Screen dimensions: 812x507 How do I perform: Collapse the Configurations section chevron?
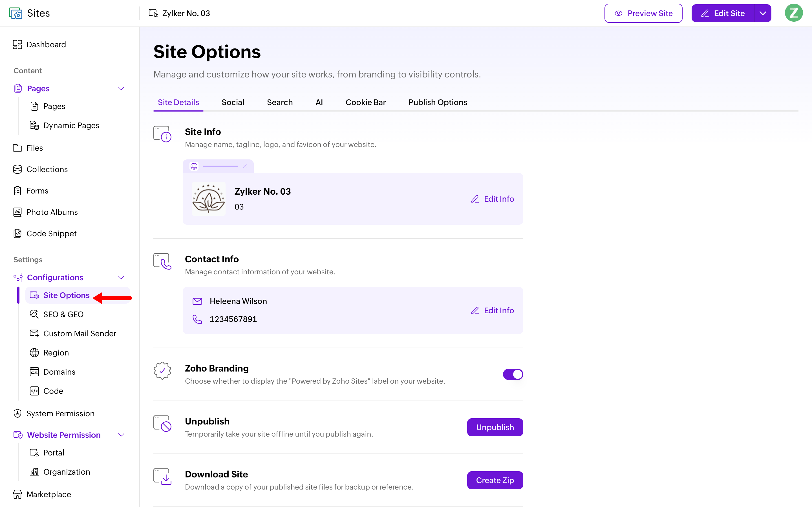click(122, 278)
